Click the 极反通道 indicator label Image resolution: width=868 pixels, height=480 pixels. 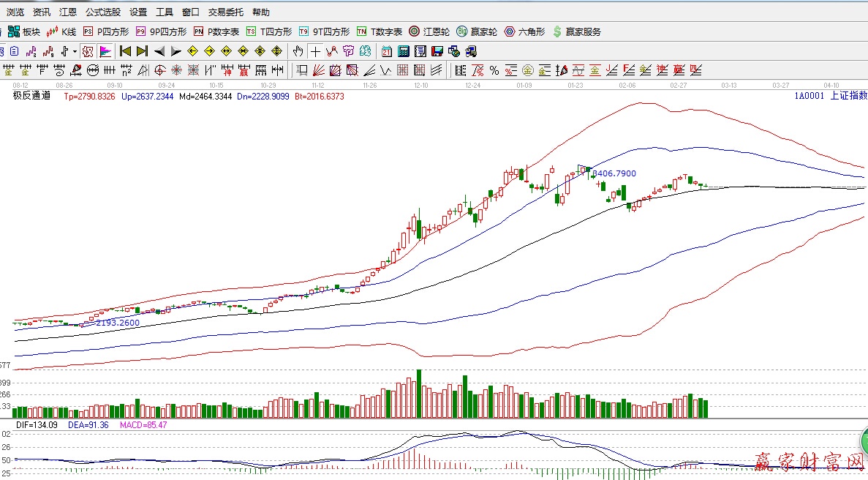coord(31,96)
